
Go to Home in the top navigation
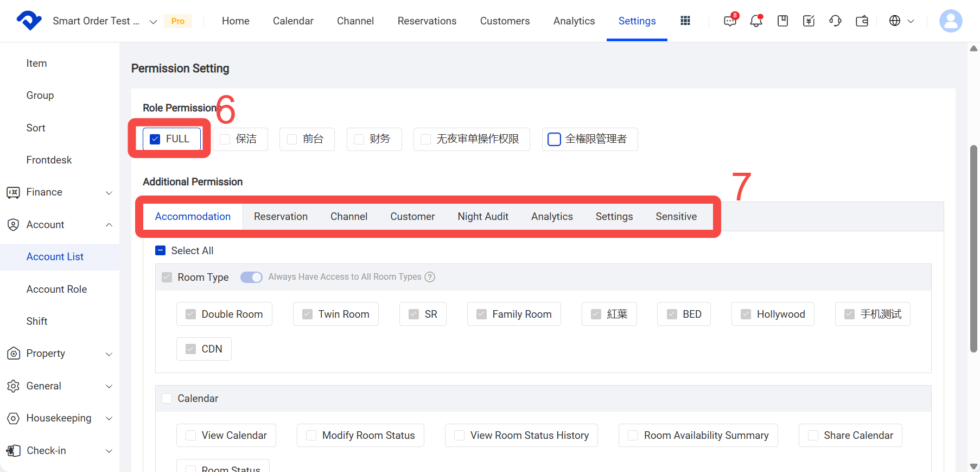pyautogui.click(x=236, y=21)
